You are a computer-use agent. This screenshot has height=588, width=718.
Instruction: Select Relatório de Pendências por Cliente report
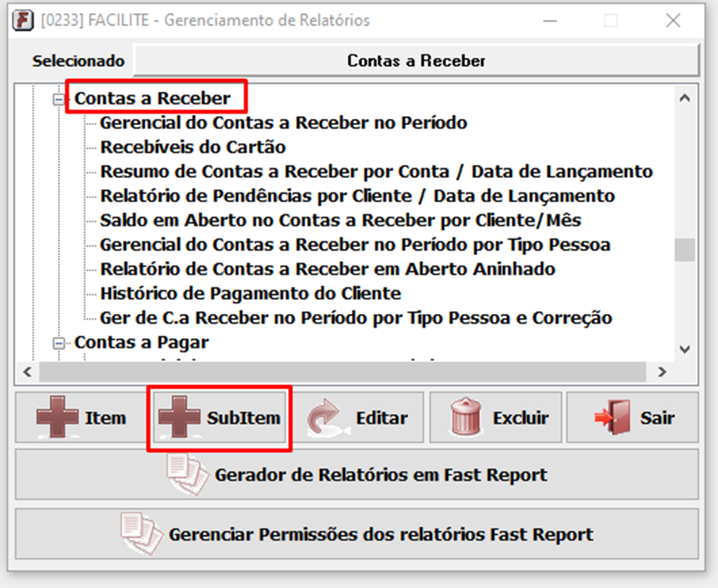[x=356, y=196]
